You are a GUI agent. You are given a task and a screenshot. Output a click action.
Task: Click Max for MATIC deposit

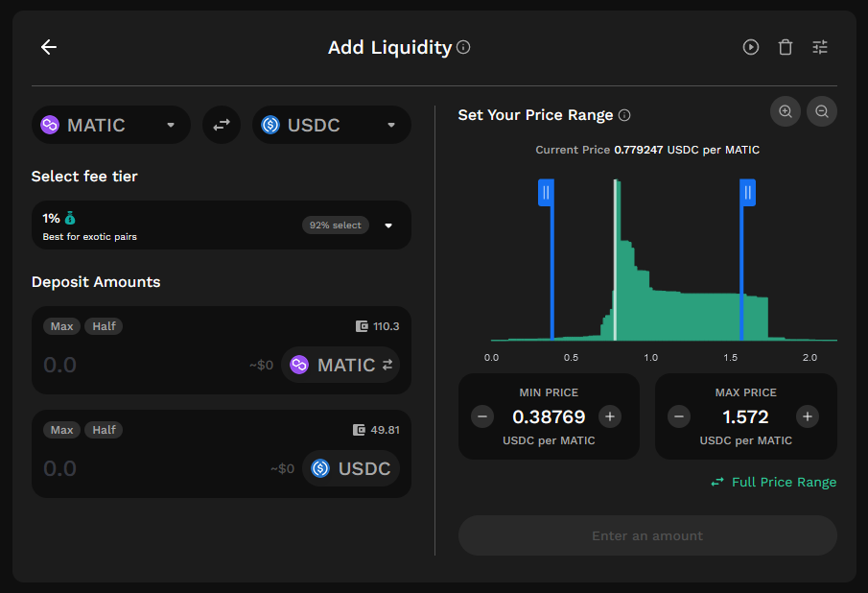coord(61,326)
